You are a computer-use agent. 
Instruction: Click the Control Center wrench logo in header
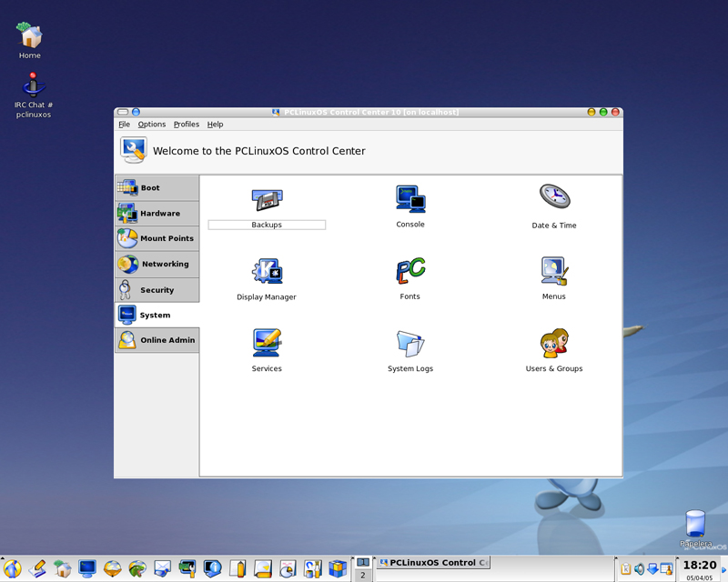point(134,150)
